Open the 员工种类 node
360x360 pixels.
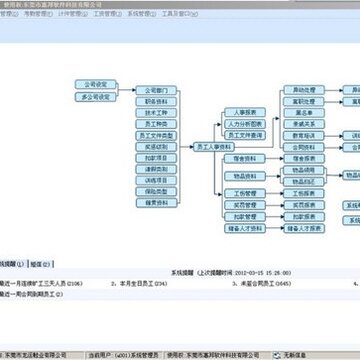(x=156, y=124)
